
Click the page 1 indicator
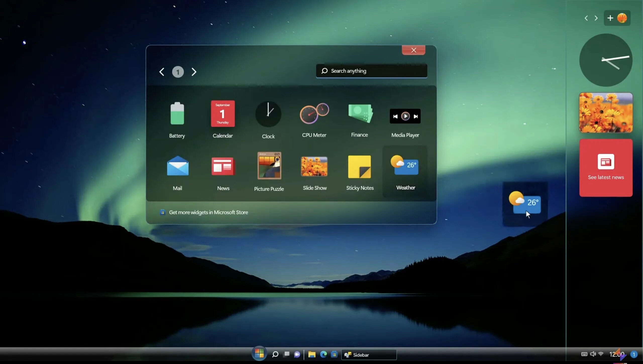point(178,72)
